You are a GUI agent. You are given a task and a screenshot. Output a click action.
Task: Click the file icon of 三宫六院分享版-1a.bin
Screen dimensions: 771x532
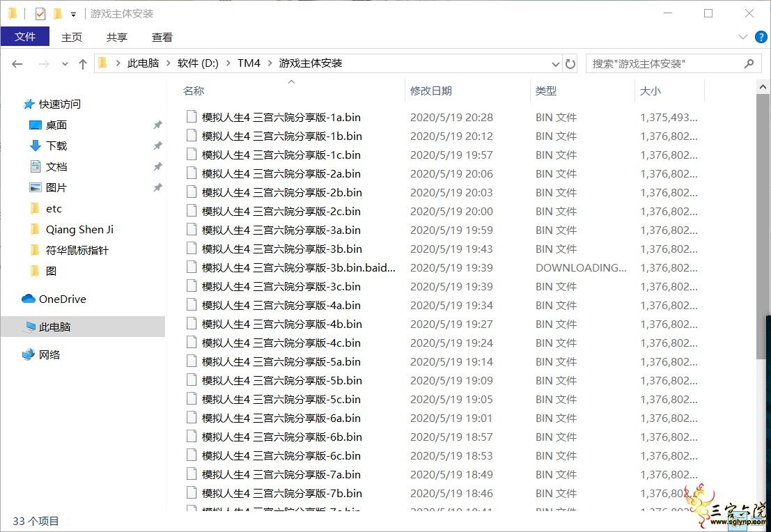pyautogui.click(x=192, y=116)
